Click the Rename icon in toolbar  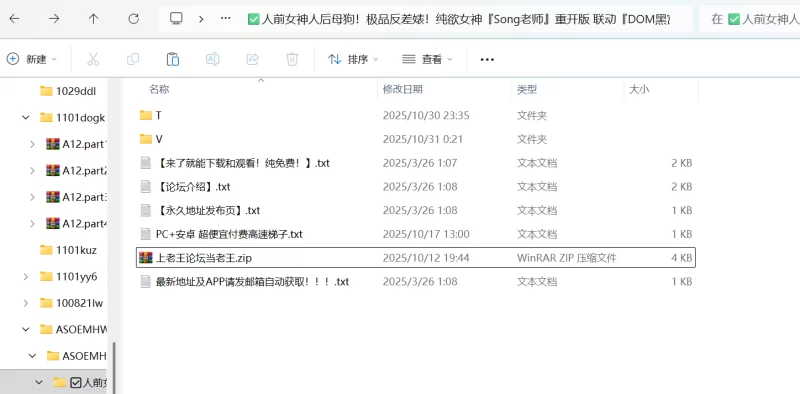[212, 59]
